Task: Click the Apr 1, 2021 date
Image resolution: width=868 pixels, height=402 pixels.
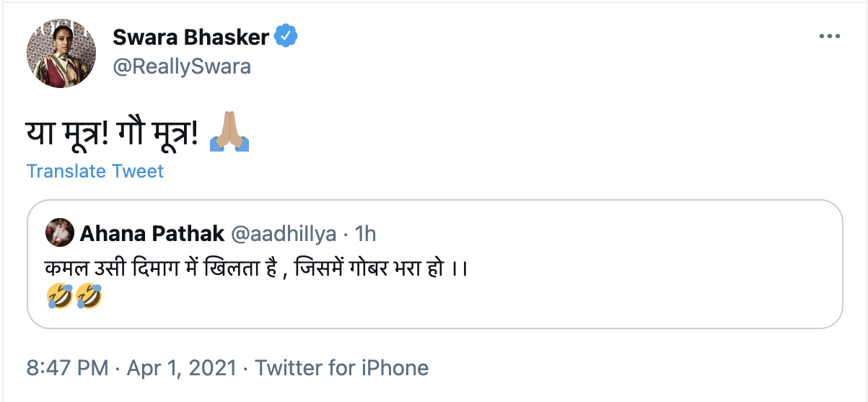Action: tap(181, 368)
